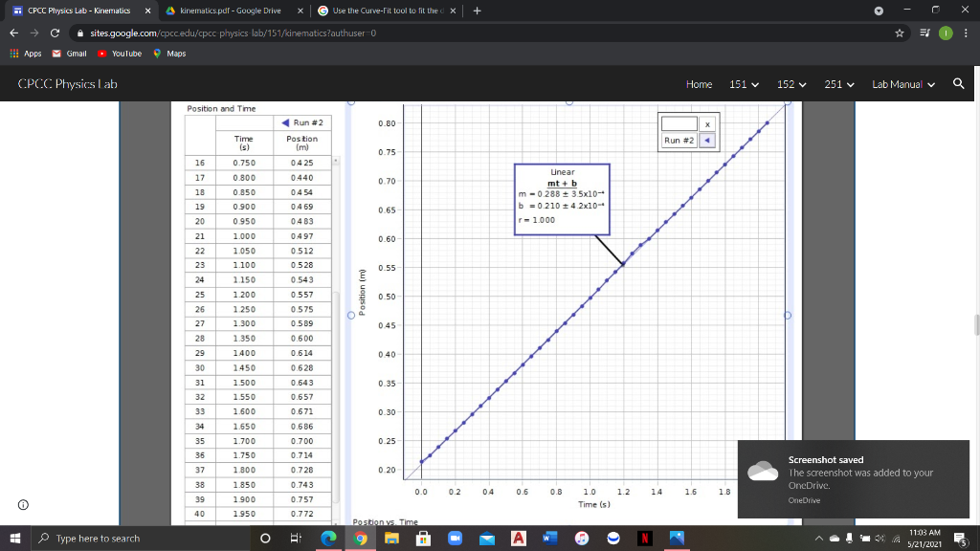Screen dimensions: 980x551
Task: Open the 251 course dropdown
Action: coord(839,84)
